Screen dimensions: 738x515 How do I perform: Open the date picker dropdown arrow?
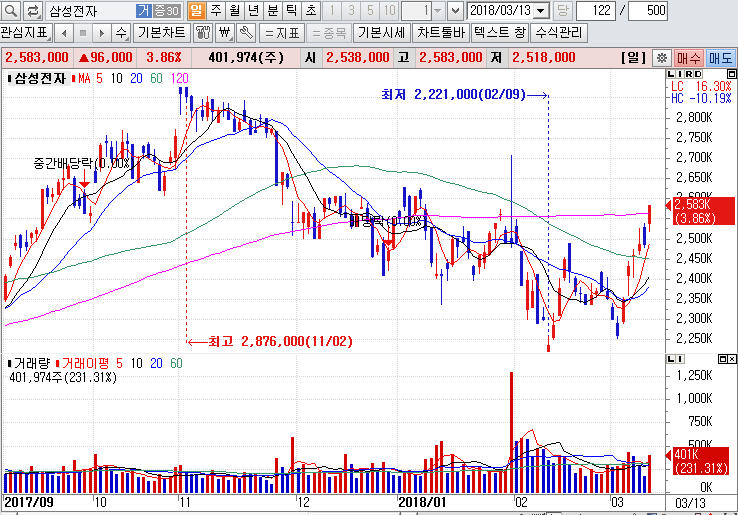[541, 11]
